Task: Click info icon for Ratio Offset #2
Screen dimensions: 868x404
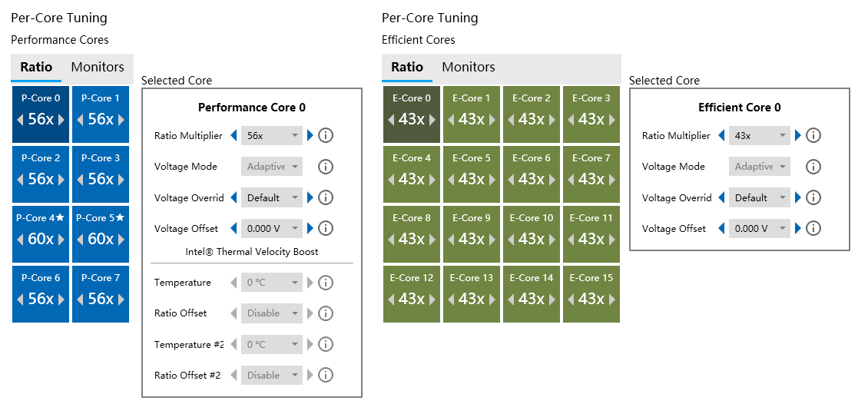Action: [325, 376]
